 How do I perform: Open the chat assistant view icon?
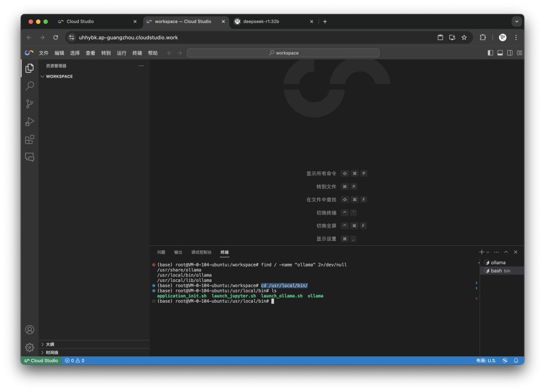point(30,157)
